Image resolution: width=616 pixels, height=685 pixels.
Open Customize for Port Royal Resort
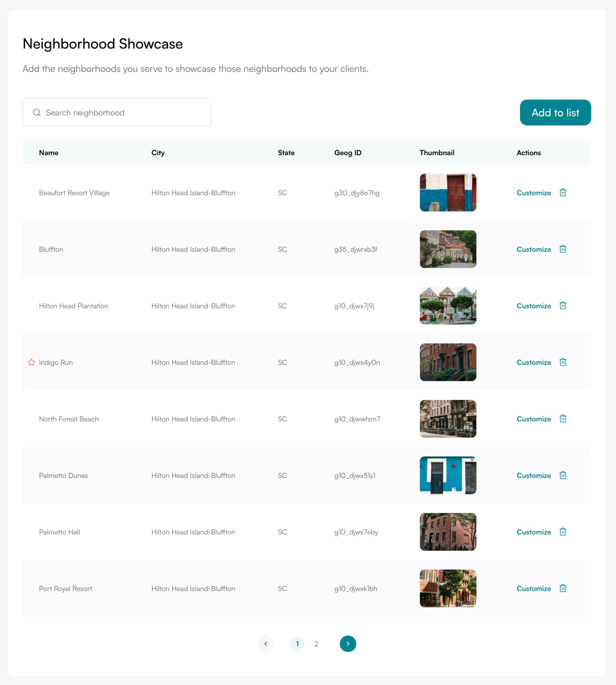(x=534, y=589)
